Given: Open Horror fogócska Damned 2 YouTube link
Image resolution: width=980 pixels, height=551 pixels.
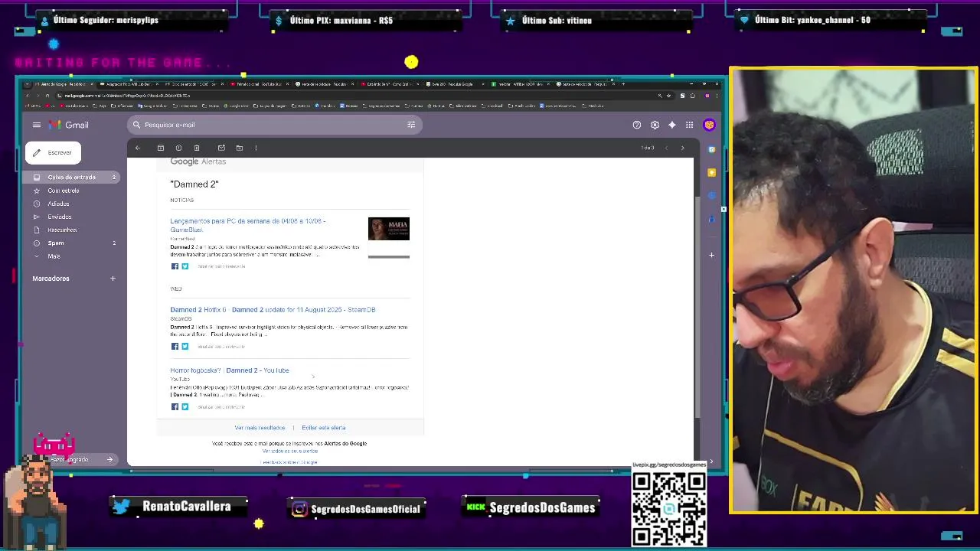Looking at the screenshot, I should [230, 370].
